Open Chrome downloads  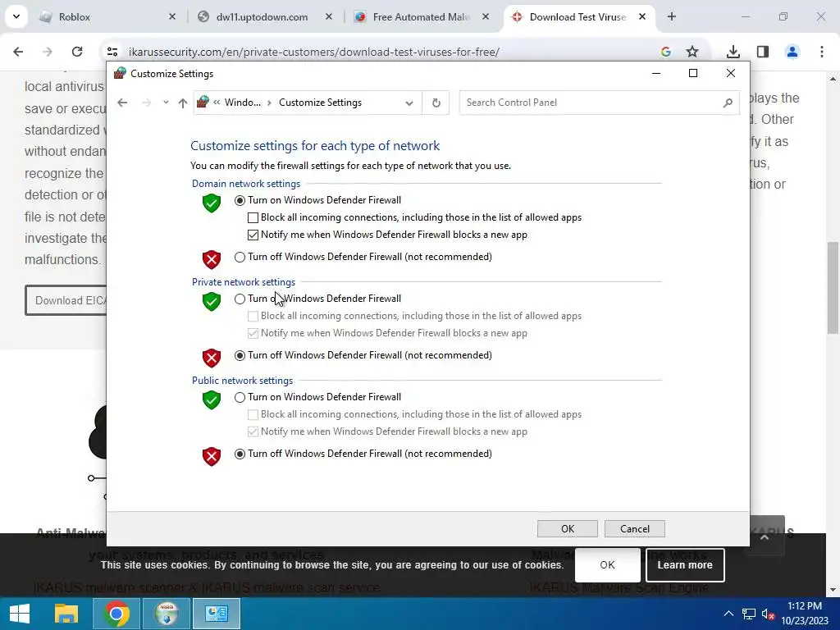click(733, 52)
